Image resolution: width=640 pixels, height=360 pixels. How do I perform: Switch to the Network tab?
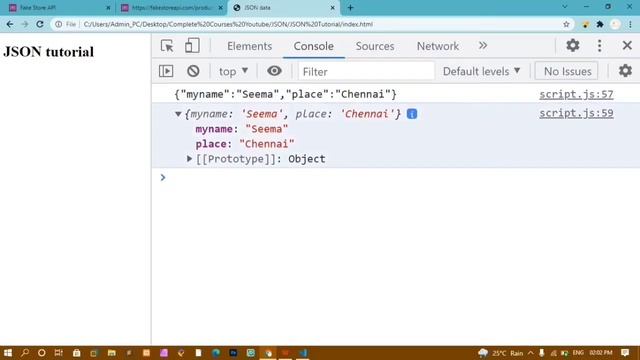point(438,46)
